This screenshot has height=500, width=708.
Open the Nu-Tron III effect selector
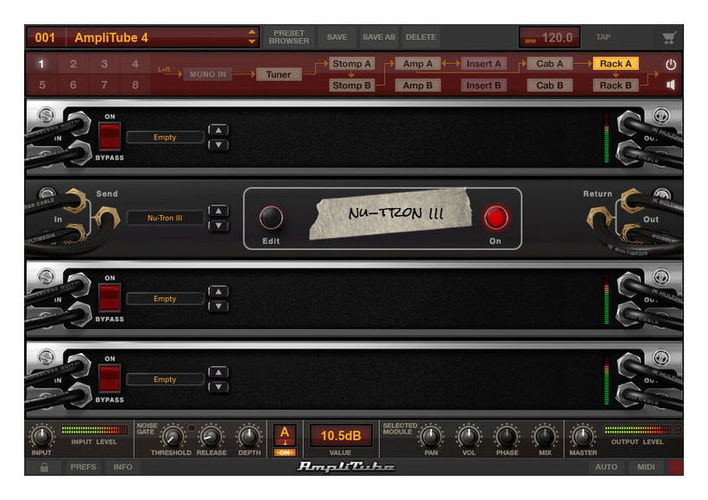(165, 218)
